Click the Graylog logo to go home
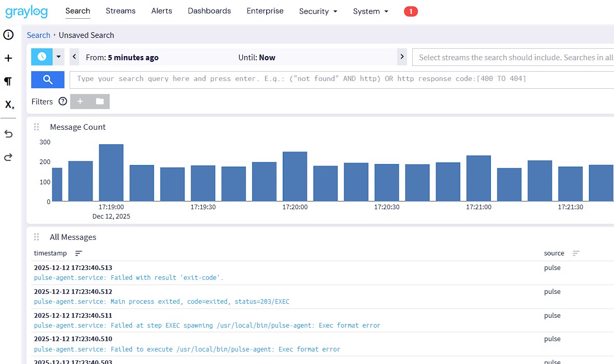 (x=27, y=11)
